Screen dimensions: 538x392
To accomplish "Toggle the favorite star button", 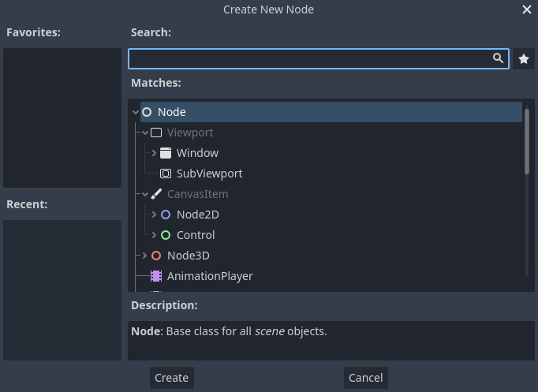I will 524,59.
